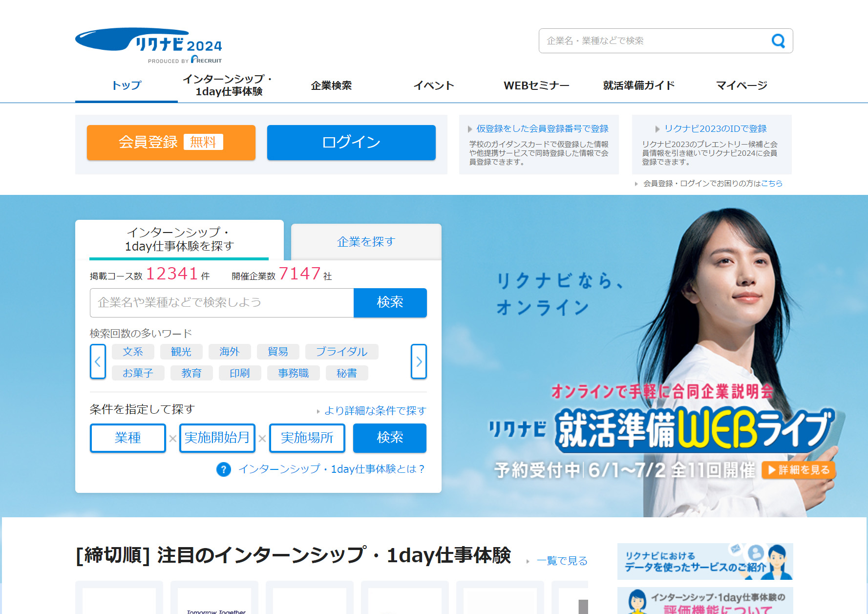Viewport: 868px width, 614px height.
Task: Click the blue ログイン button
Action: point(351,142)
